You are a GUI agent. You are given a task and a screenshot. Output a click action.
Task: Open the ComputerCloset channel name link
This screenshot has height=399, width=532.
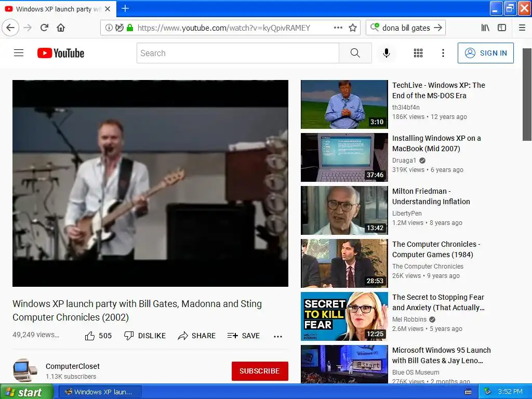click(x=73, y=366)
